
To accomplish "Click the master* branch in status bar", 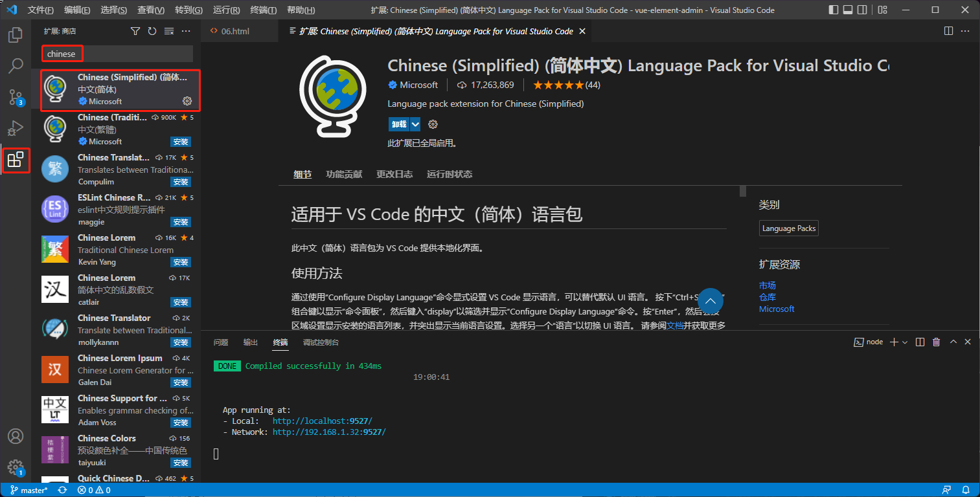I will [x=28, y=490].
